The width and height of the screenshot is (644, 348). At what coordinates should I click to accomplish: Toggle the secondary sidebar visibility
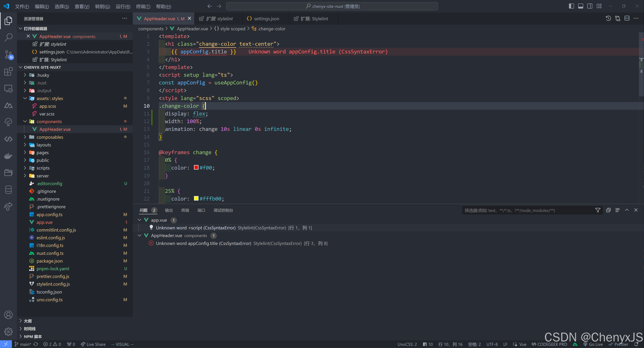(x=590, y=6)
